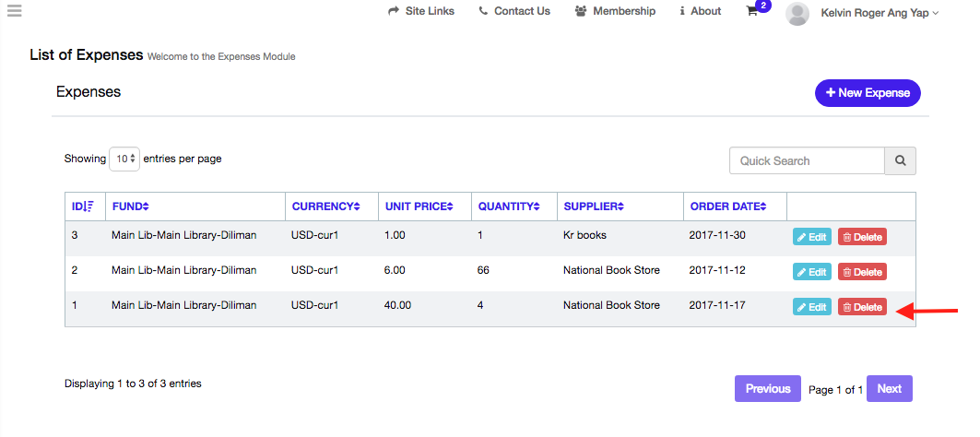Click the user avatar picture
Screen dimensions: 980x437
coord(797,14)
